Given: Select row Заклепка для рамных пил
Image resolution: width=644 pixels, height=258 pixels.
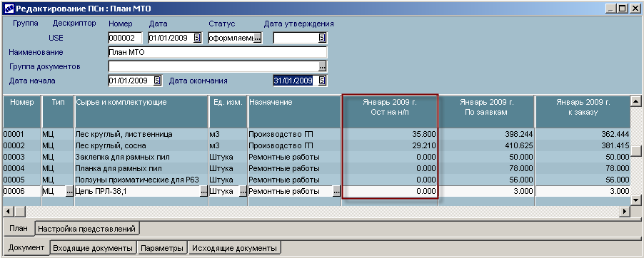Looking at the screenshot, I should coord(317,157).
